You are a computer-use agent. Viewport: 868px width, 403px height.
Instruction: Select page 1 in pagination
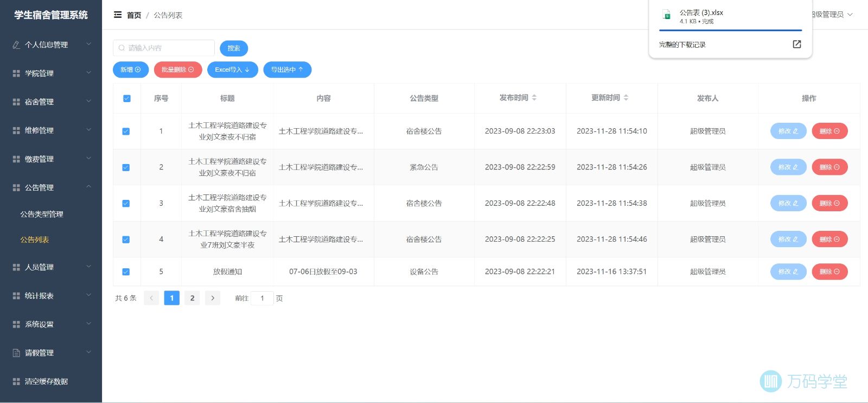coord(172,298)
